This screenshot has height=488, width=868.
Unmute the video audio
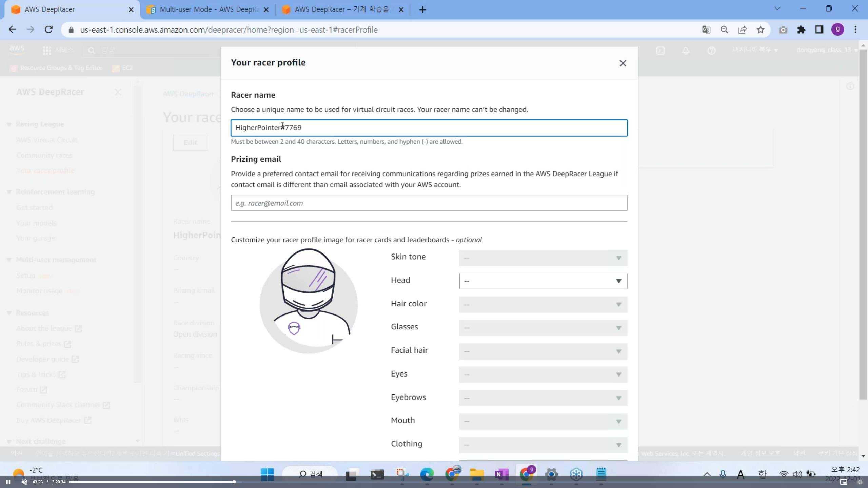pyautogui.click(x=24, y=482)
